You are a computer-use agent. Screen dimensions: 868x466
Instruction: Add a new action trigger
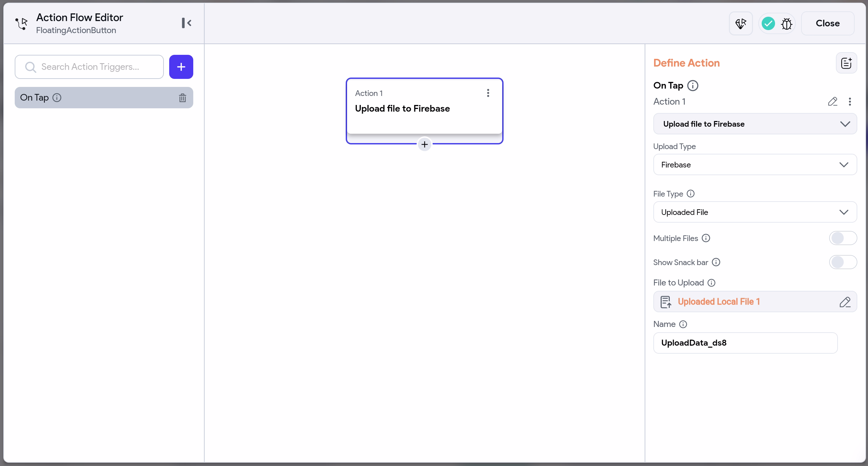click(181, 67)
